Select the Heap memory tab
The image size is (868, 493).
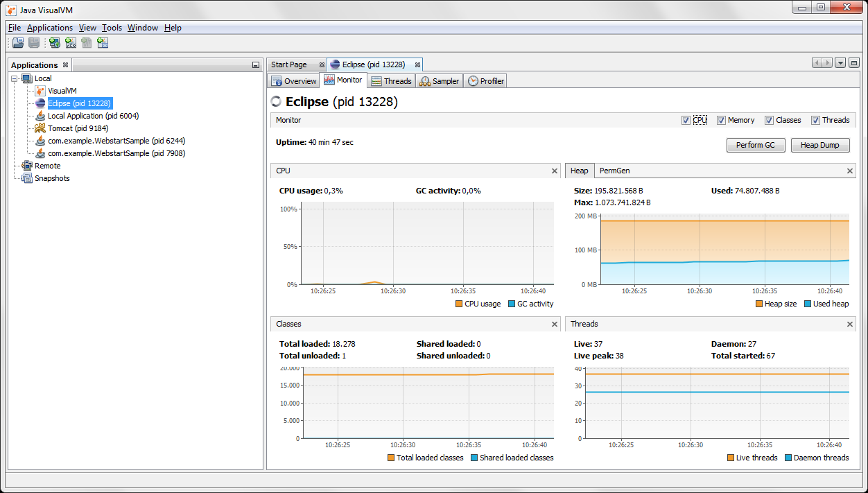pos(580,171)
